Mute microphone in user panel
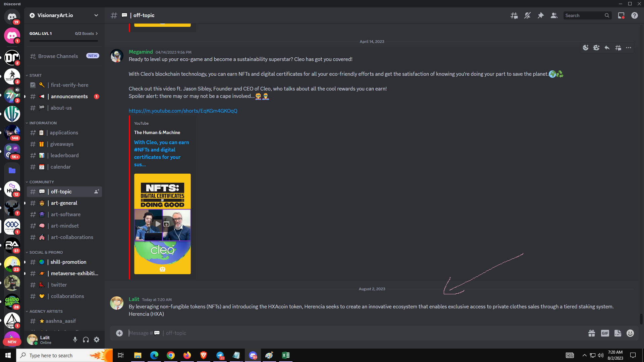This screenshot has height=362, width=644. click(x=75, y=340)
